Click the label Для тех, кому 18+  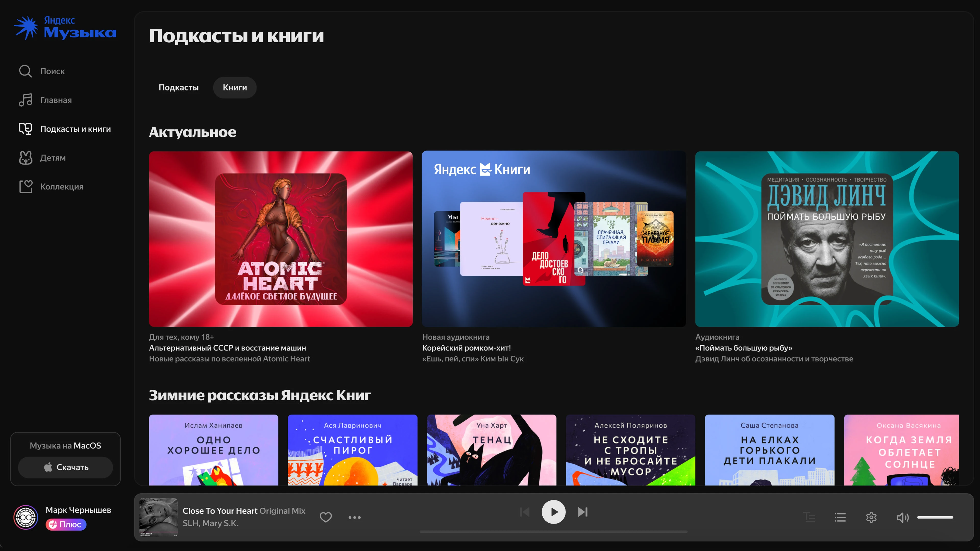(181, 337)
